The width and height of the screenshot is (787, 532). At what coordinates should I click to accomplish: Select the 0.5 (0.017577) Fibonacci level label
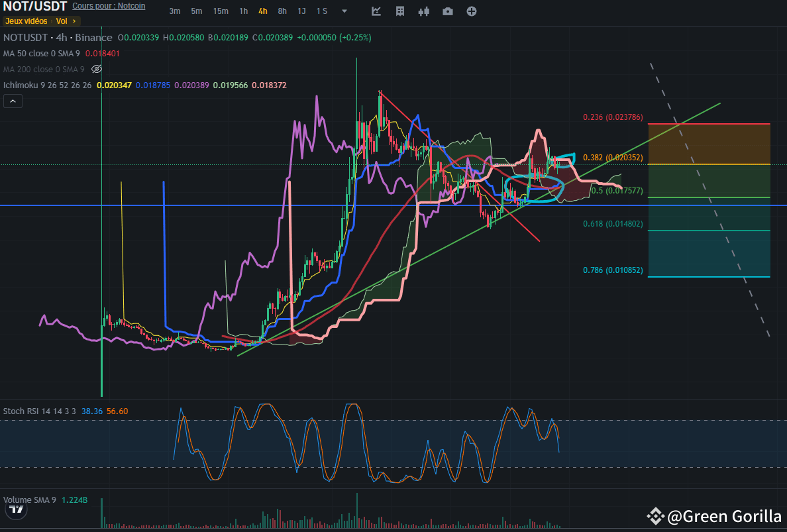(617, 191)
